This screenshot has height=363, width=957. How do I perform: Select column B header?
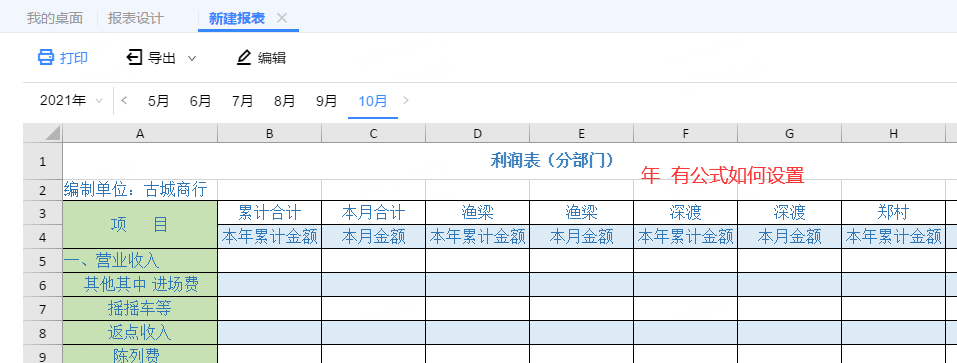coord(270,134)
